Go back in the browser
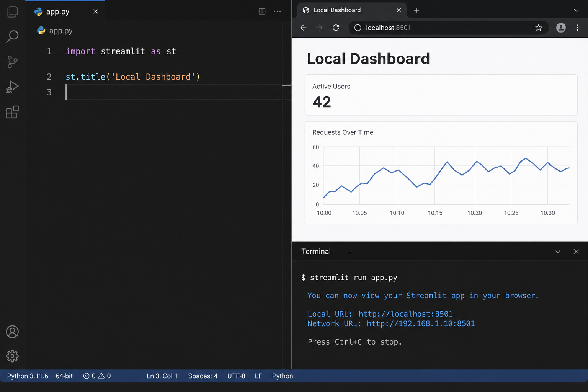This screenshot has height=392, width=588. pos(303,28)
